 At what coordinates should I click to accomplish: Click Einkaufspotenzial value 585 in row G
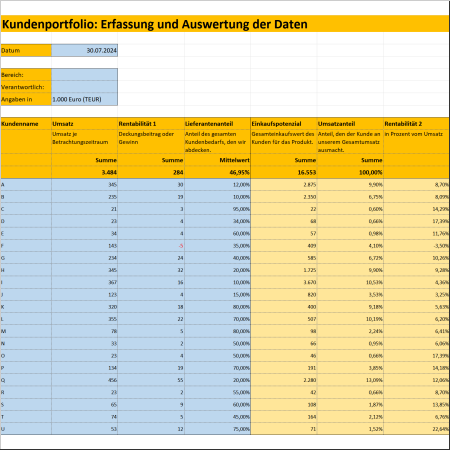(x=284, y=258)
